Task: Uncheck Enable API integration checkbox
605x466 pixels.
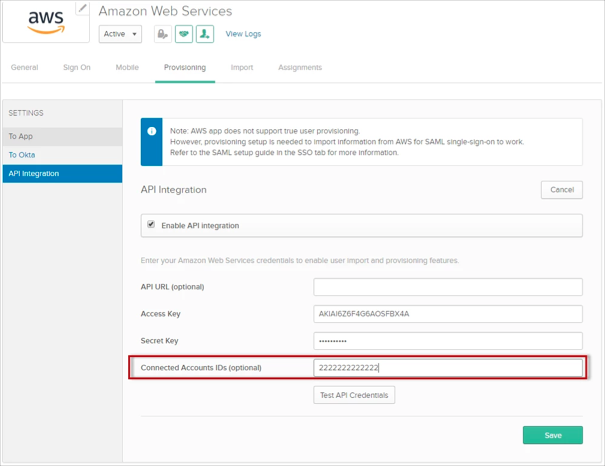Action: [151, 225]
